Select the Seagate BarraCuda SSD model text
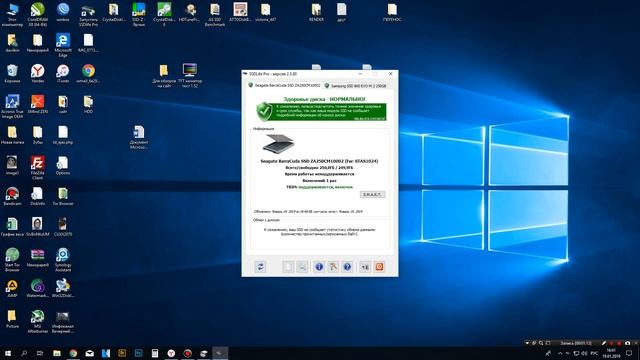 (x=319, y=161)
